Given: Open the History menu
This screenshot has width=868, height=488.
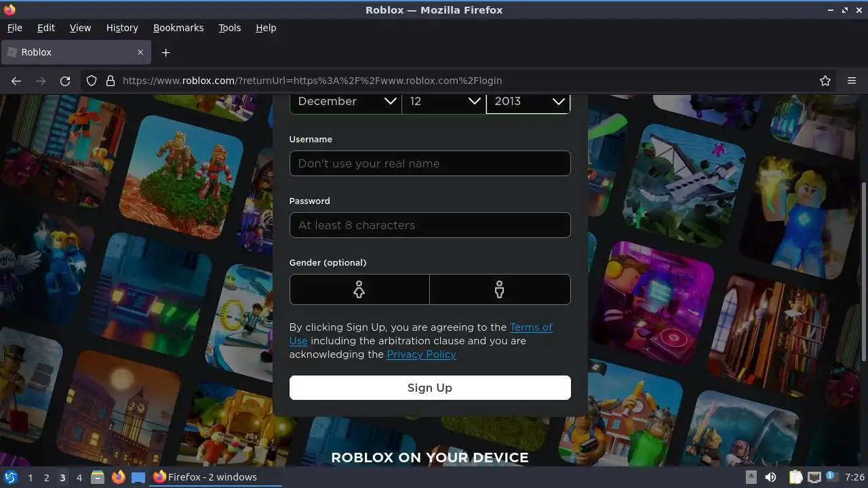Looking at the screenshot, I should (122, 28).
